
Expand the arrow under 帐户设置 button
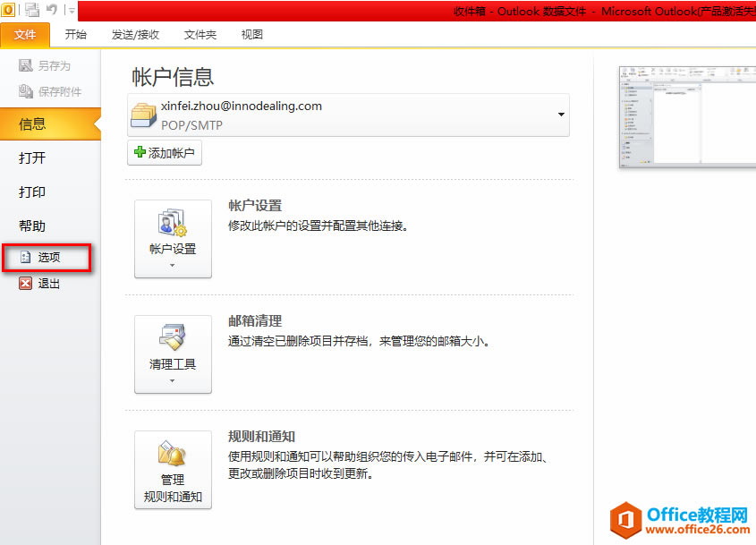[172, 265]
